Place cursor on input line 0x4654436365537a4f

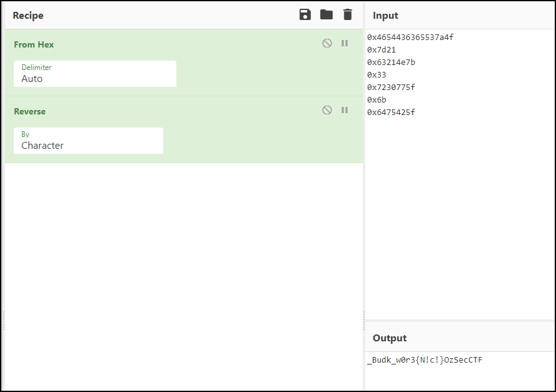(410, 38)
